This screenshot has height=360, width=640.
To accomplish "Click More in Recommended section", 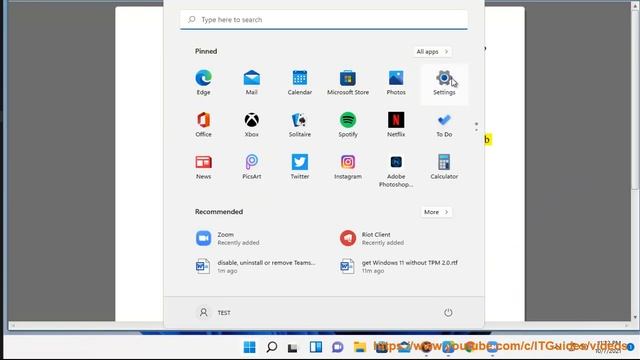I will coord(436,212).
